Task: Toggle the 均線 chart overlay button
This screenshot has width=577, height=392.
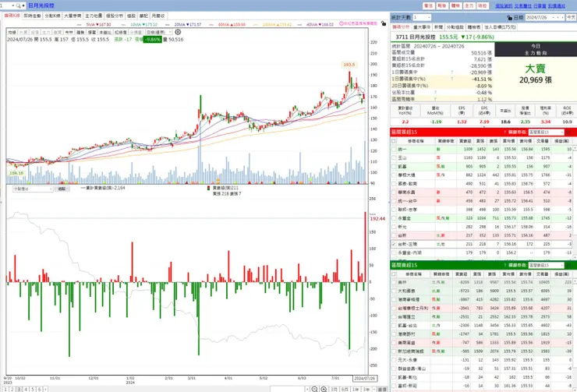Action: click(x=12, y=33)
